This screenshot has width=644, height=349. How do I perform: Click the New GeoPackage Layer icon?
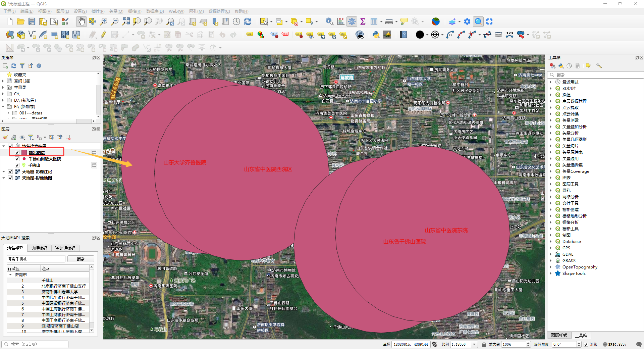[x=21, y=35]
